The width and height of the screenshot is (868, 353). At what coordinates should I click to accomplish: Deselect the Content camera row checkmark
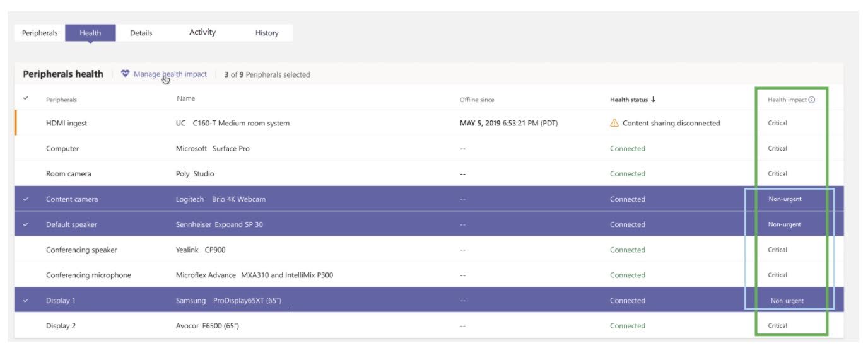pos(26,199)
